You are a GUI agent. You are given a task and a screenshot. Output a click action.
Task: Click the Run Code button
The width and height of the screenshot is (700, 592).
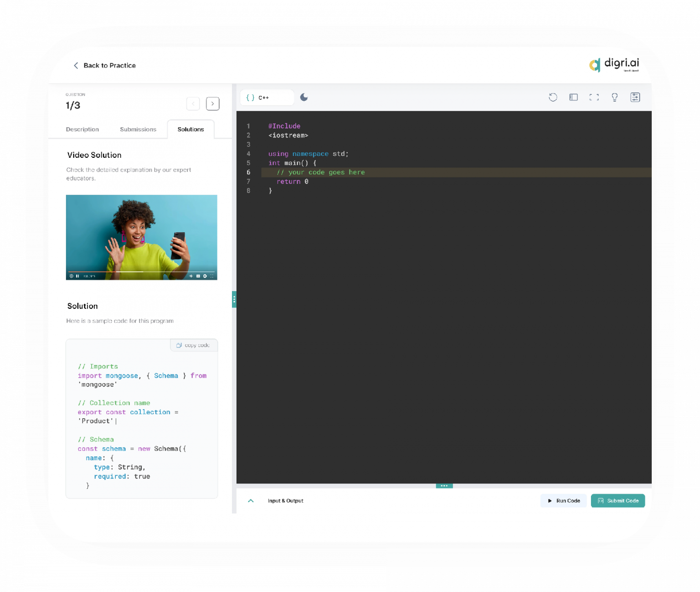[564, 501]
